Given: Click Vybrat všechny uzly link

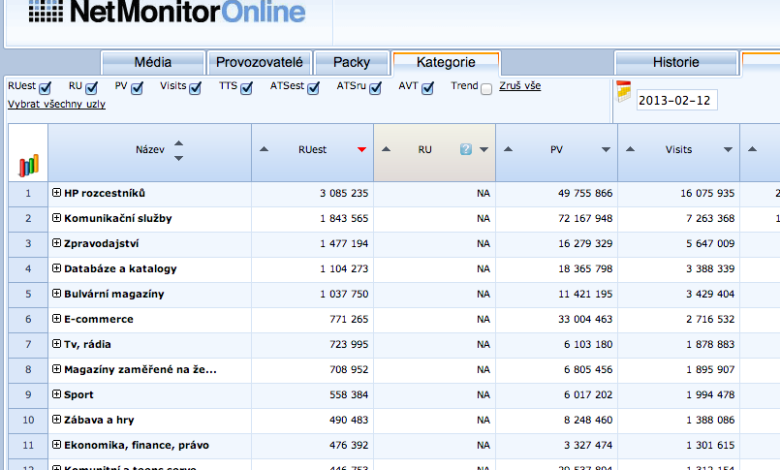Looking at the screenshot, I should tap(57, 104).
